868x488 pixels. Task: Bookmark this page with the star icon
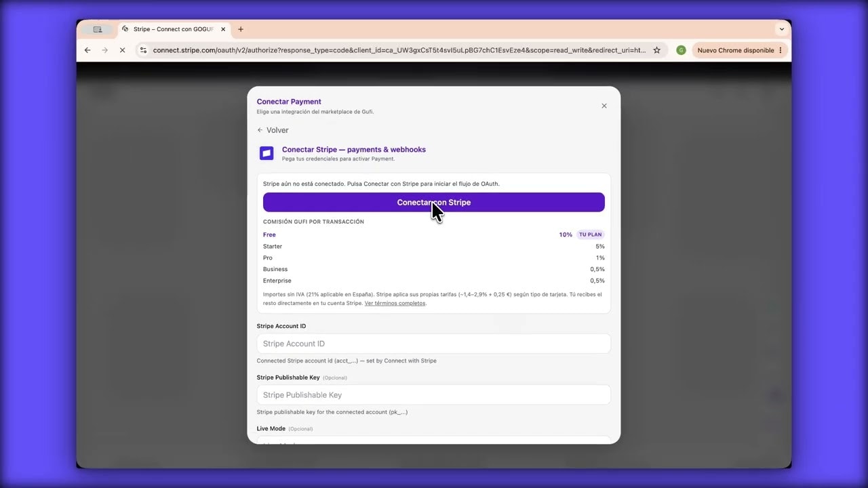coord(656,50)
